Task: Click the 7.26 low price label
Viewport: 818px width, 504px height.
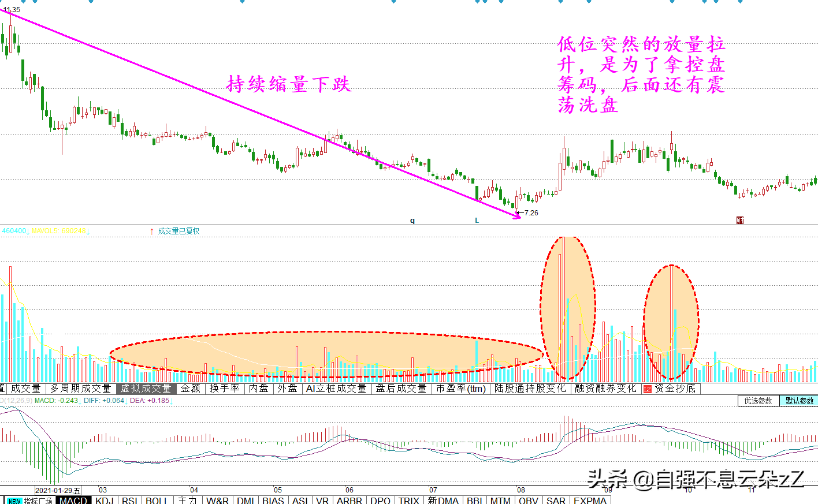Action: (531, 213)
